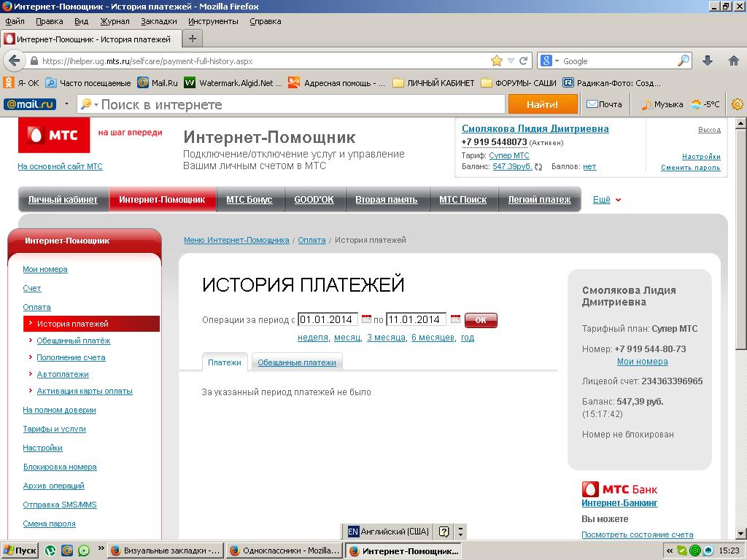Click the Mail.ru toolbar settings gear
The image size is (747, 560).
[737, 104]
